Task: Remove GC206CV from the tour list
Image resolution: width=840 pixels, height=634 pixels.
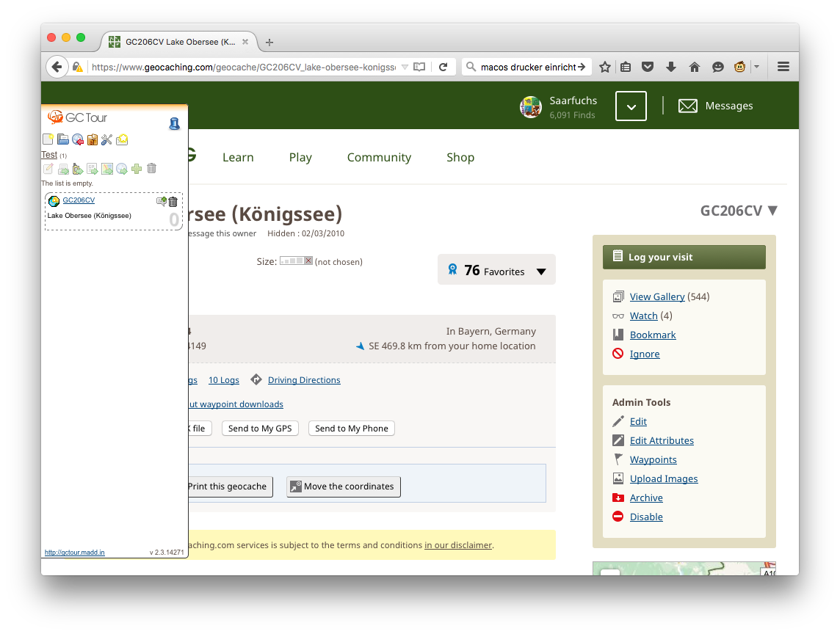Action: [x=173, y=202]
